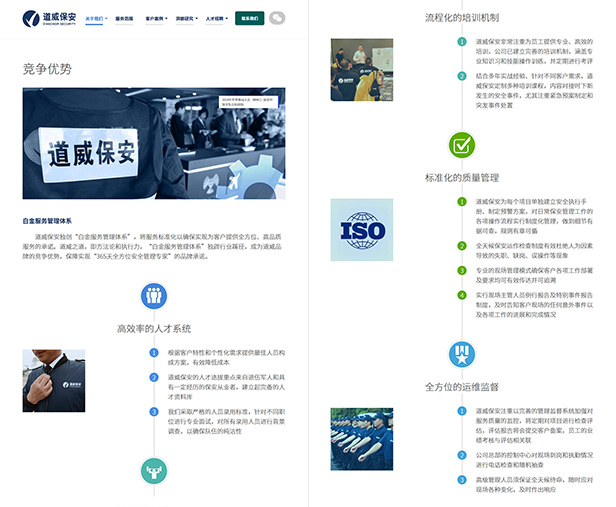Click the paragraph under 白金服务管理体系

[x=152, y=247]
